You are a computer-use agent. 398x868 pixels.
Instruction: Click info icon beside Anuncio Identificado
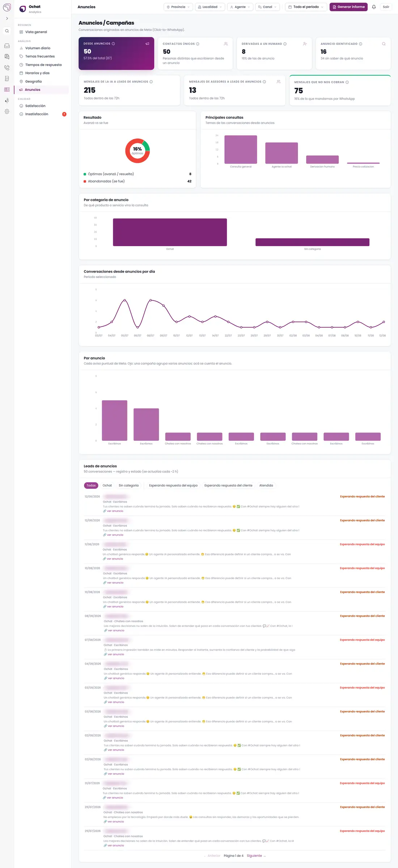pyautogui.click(x=360, y=44)
